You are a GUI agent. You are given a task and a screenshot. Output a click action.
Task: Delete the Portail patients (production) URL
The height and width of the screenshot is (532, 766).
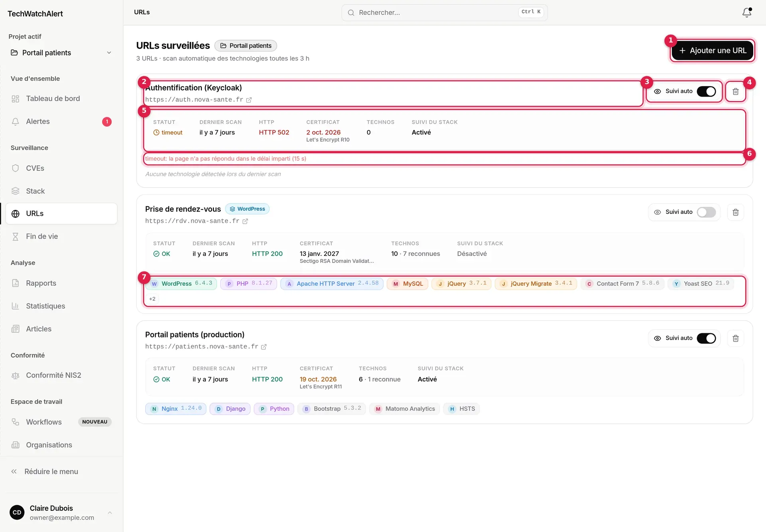735,338
